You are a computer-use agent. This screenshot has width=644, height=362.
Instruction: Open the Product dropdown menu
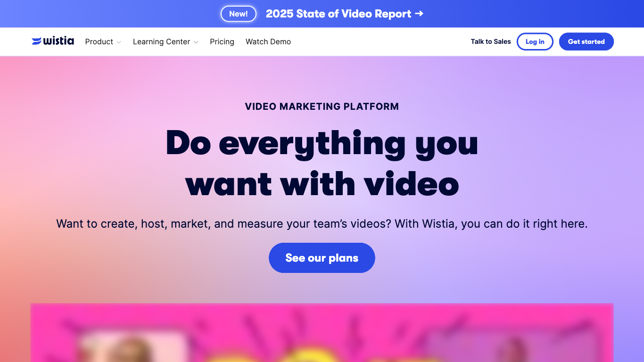(x=103, y=41)
